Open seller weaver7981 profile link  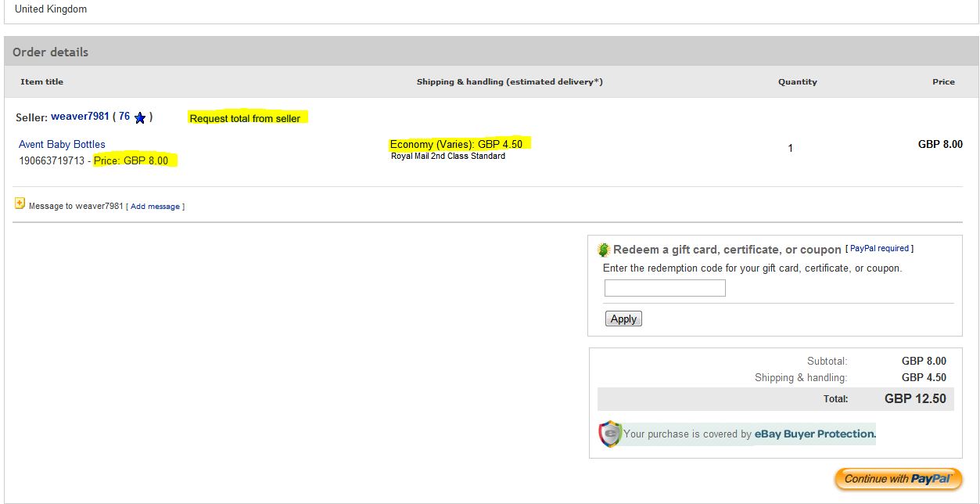click(x=80, y=117)
